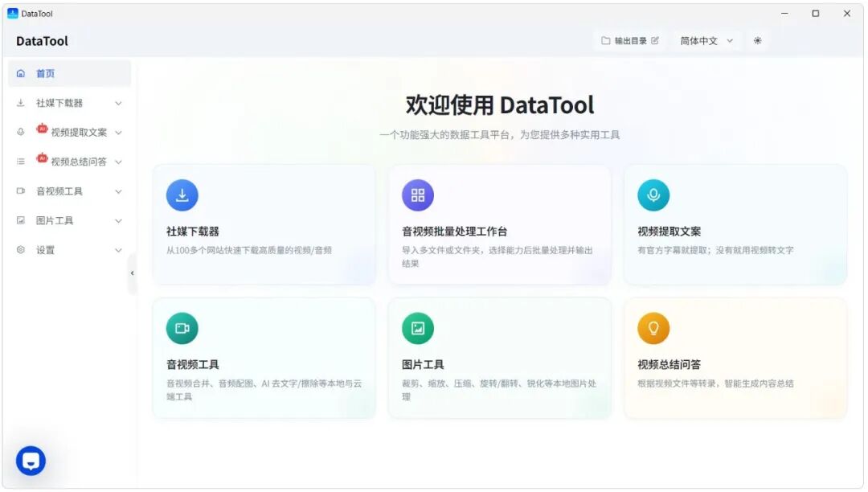The width and height of the screenshot is (868, 492).
Task: Click the green camera icon on 音视频工具 card
Action: [x=182, y=329]
